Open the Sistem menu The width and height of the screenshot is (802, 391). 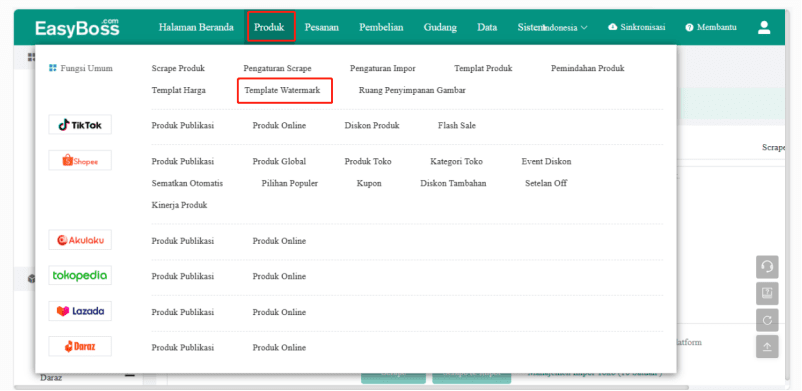coord(530,28)
